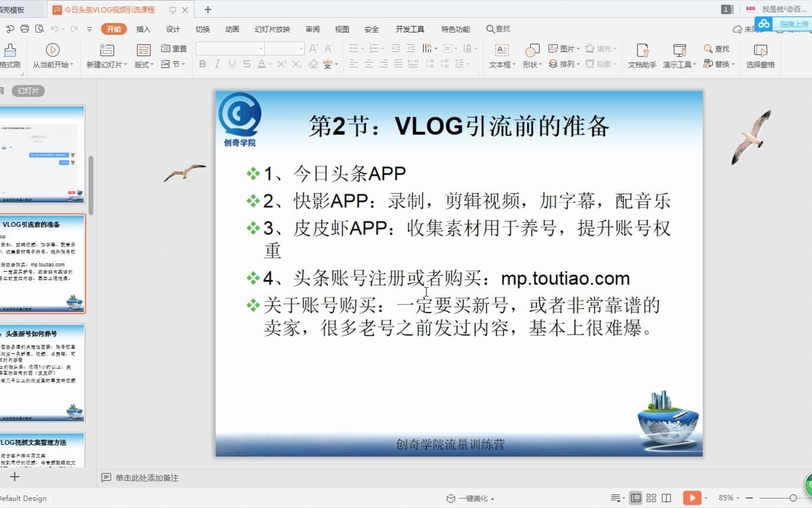812x508 pixels.
Task: Select the 头条新号如何养号 slide thumbnail
Action: click(42, 372)
